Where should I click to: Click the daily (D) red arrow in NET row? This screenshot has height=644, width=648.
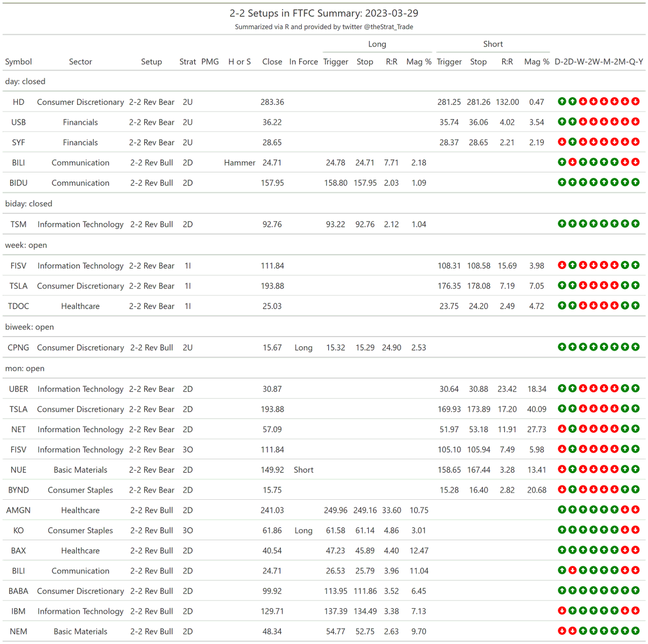[x=562, y=428]
